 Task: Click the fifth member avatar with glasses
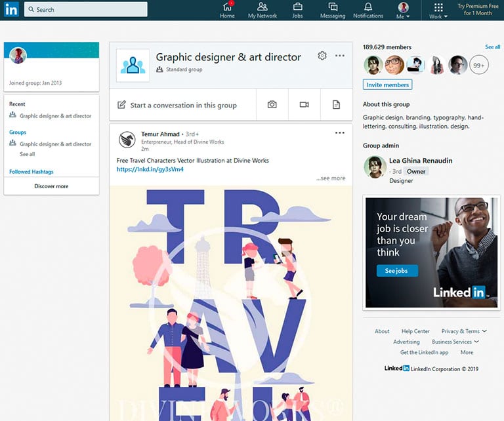click(x=458, y=65)
